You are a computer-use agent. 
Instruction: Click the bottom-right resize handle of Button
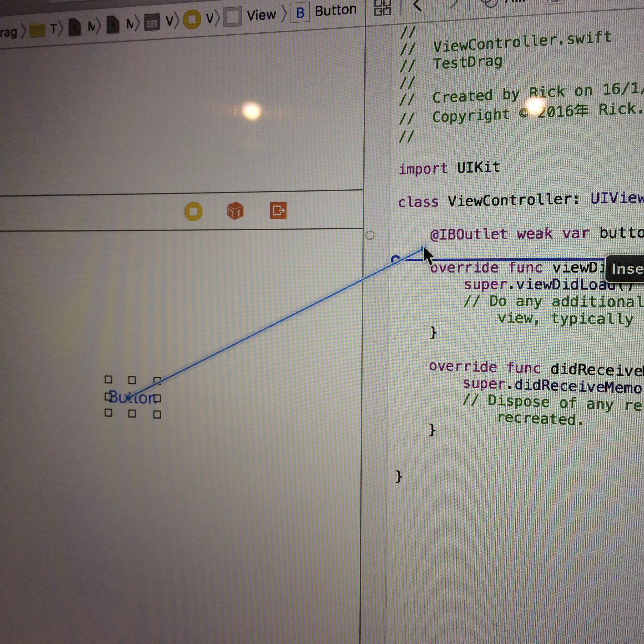click(157, 414)
